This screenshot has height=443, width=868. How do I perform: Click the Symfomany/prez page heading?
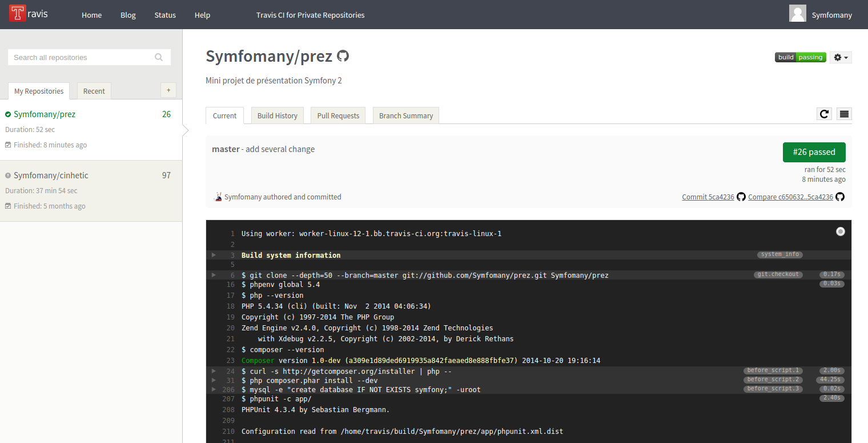pos(269,56)
